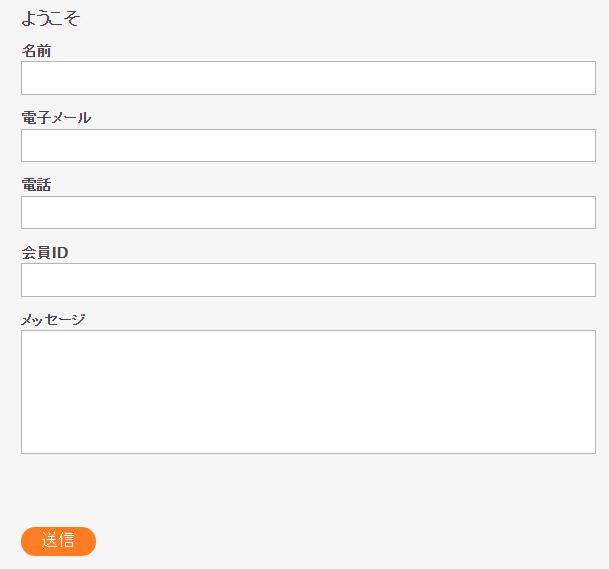Place cursor in the name entry box
This screenshot has width=609, height=569.
coord(308,78)
